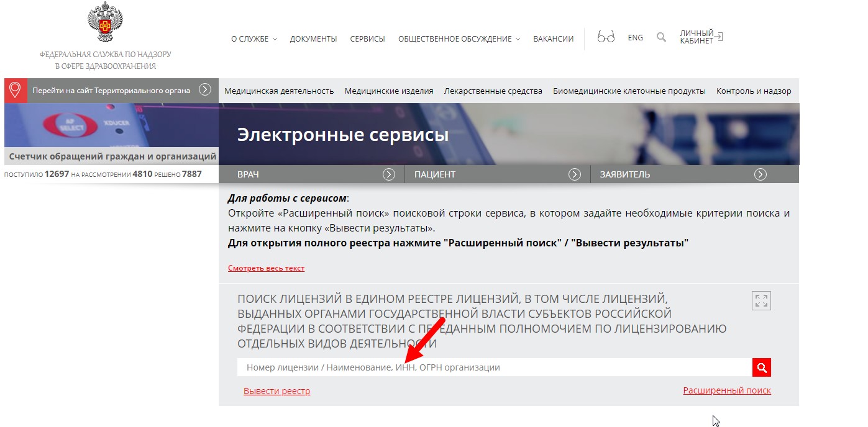The width and height of the screenshot is (868, 427).
Task: Click the red search button in the license search bar
Action: tap(761, 367)
